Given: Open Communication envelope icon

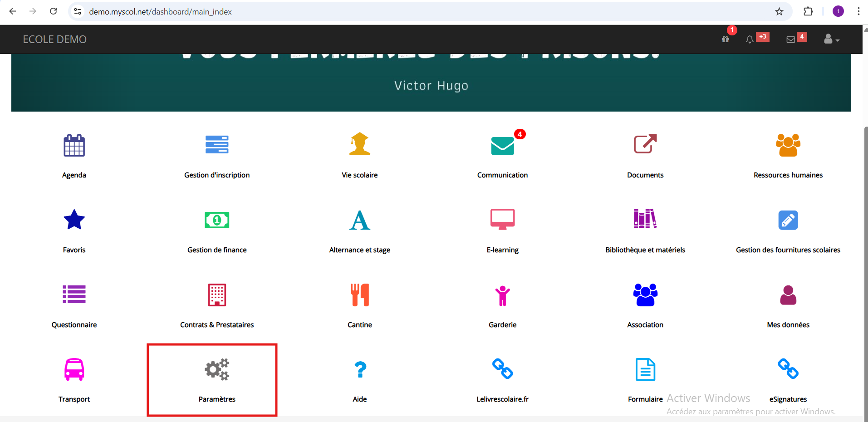Looking at the screenshot, I should pos(502,146).
